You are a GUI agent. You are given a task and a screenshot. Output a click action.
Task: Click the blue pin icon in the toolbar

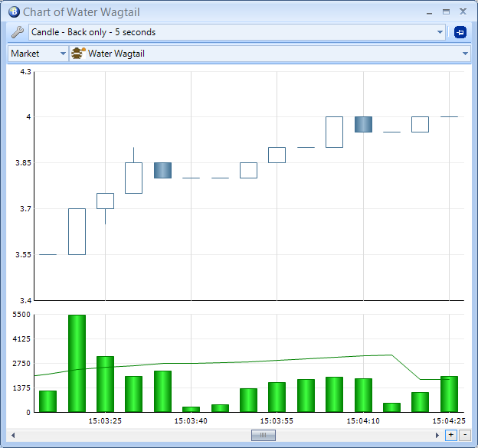(x=460, y=32)
